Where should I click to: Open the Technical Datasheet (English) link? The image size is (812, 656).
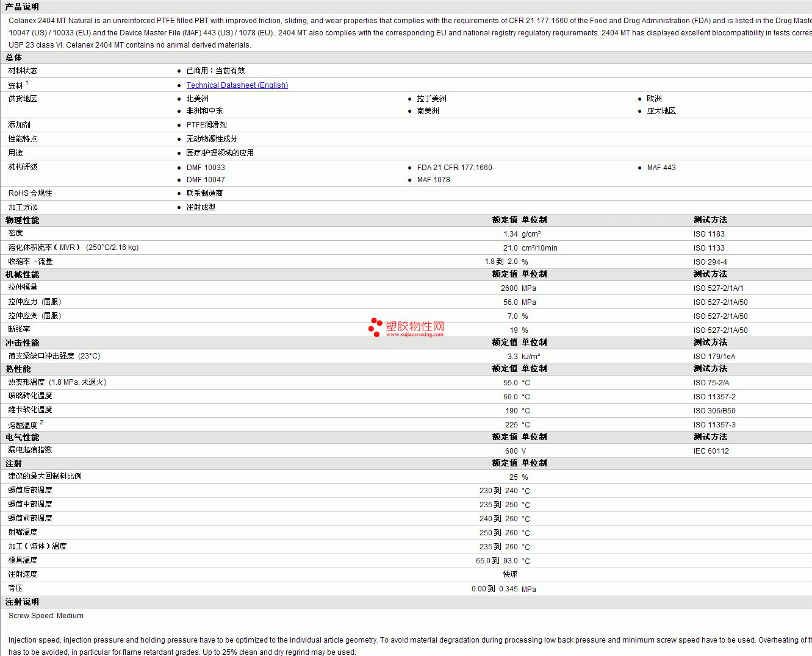coord(237,85)
